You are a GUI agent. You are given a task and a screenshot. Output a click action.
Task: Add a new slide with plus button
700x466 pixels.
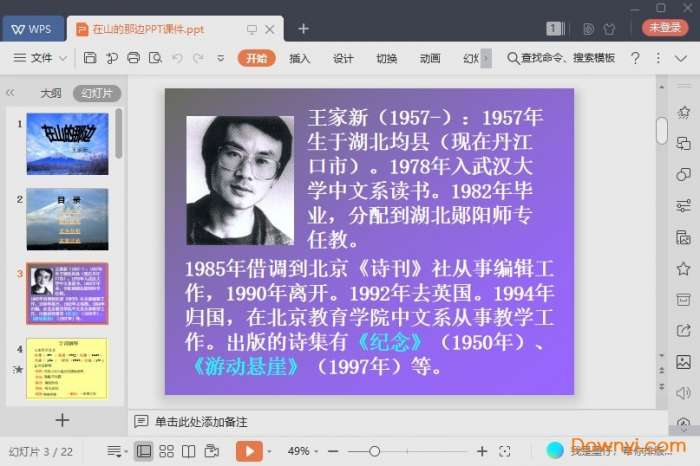coord(62,420)
